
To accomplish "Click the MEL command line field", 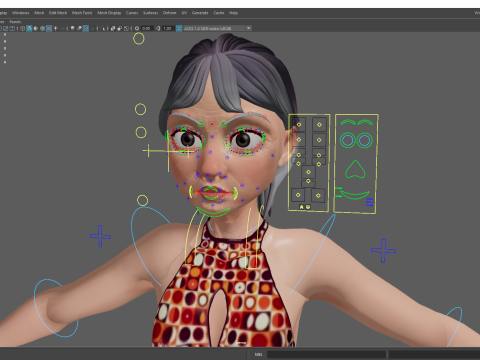I will pyautogui.click(x=326, y=354).
